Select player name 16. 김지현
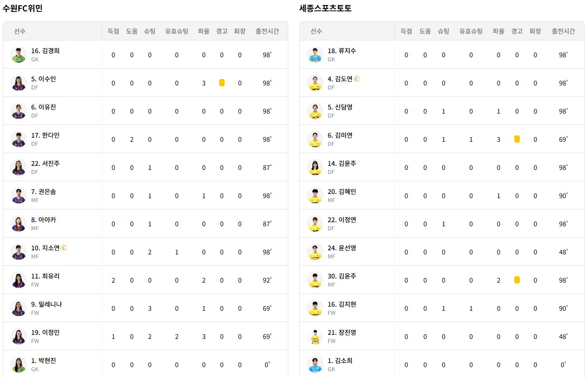 point(342,304)
